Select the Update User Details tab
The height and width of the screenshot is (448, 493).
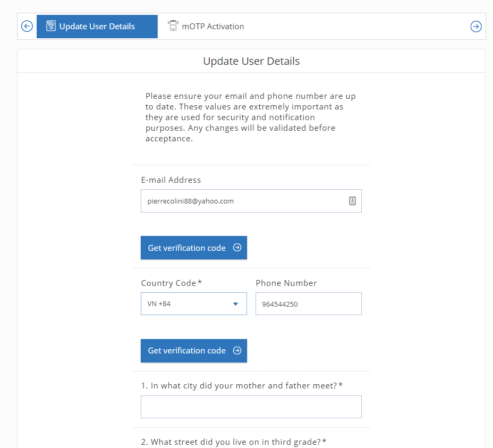tap(97, 27)
